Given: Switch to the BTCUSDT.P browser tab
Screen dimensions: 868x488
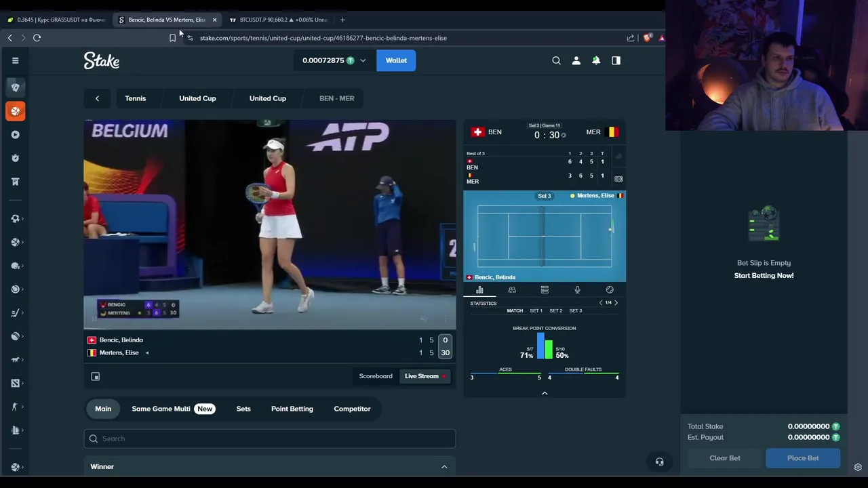Looking at the screenshot, I should [x=278, y=20].
